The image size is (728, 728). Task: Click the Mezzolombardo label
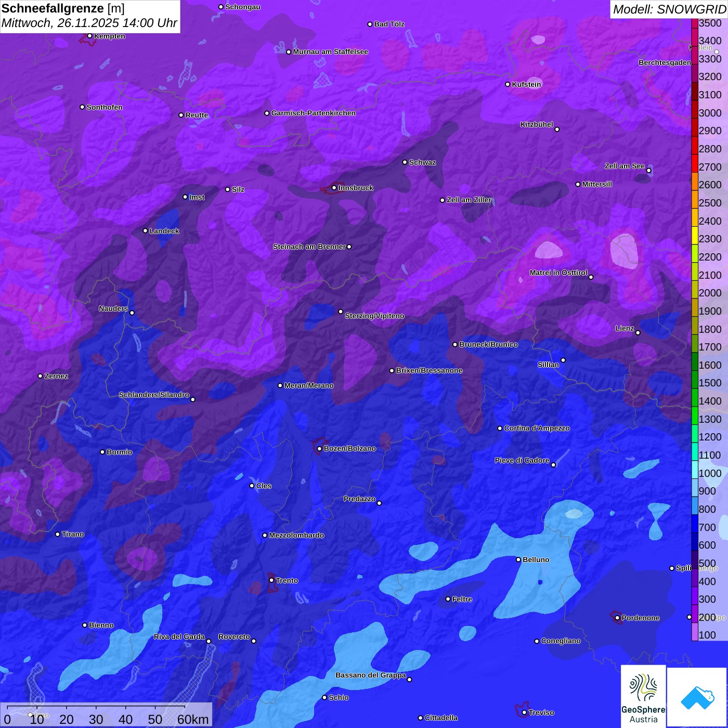click(x=296, y=535)
